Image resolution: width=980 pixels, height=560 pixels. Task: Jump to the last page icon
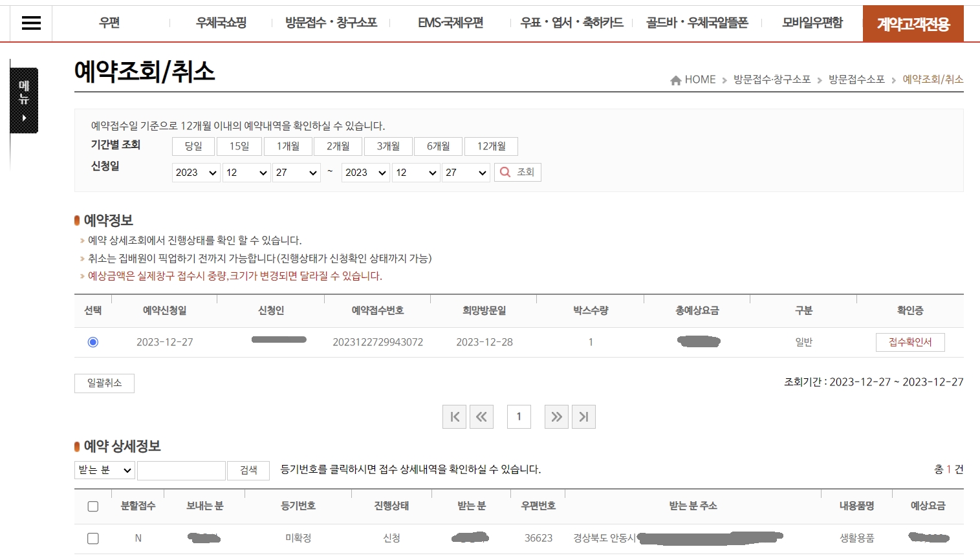583,416
